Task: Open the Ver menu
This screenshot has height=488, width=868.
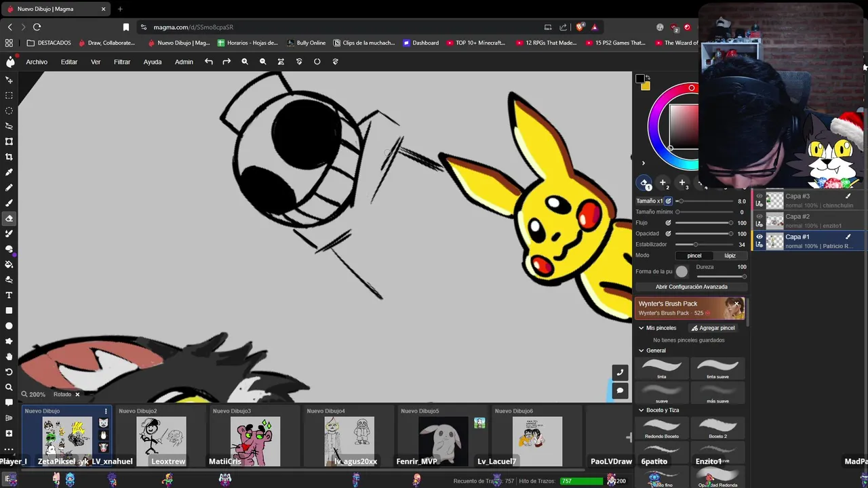Action: 96,62
